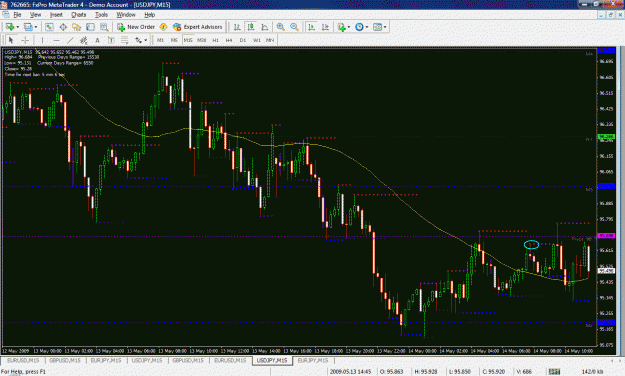Image resolution: width=625 pixels, height=376 pixels.
Task: Switch to M1 timeframe
Action: point(160,40)
